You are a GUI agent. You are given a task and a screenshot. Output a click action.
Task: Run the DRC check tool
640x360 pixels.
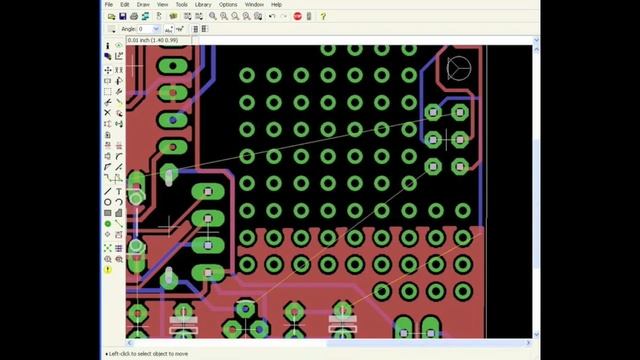(x=119, y=259)
